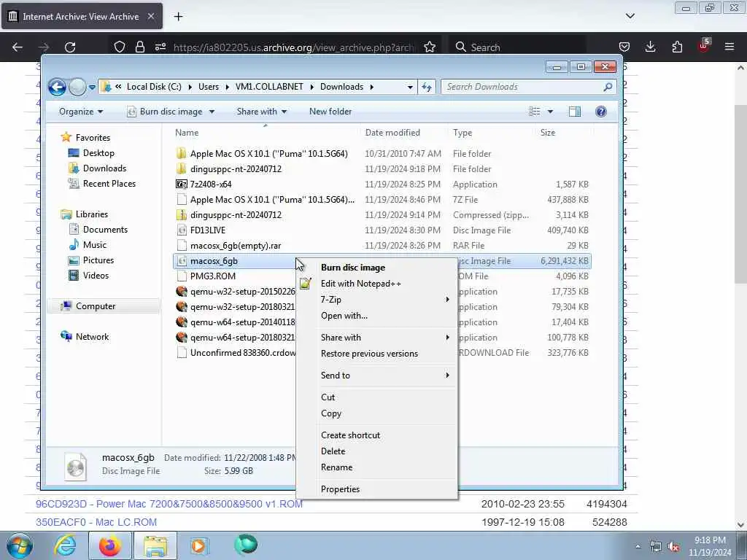
Task: Choose Open with... in context menu
Action: click(344, 316)
